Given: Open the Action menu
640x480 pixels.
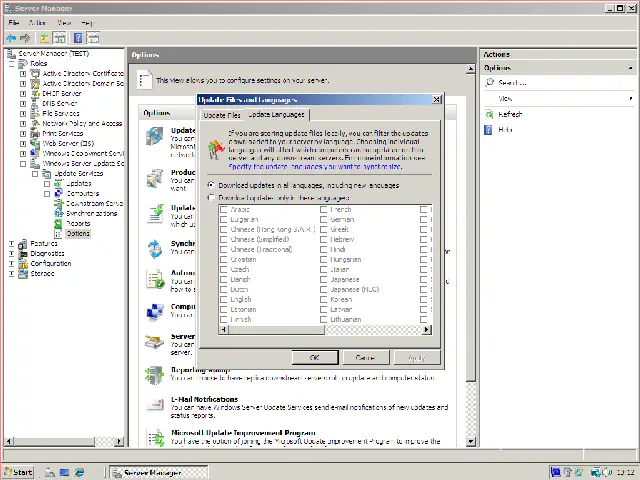Looking at the screenshot, I should click(x=37, y=22).
